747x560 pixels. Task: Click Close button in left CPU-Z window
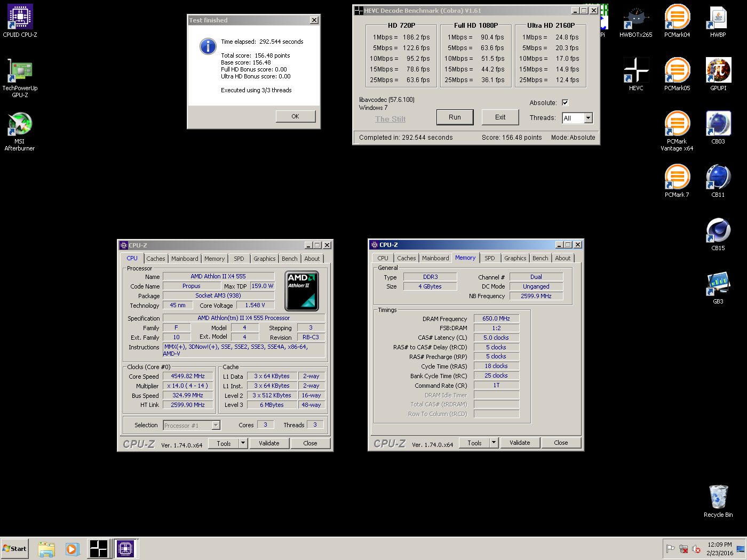click(310, 443)
